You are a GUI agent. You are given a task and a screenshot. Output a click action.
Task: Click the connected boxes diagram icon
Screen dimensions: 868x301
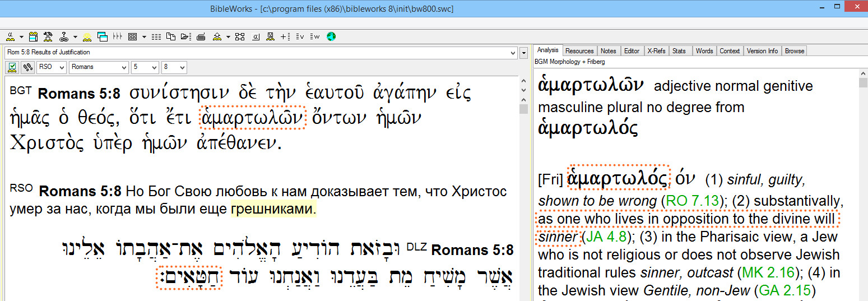pos(240,37)
